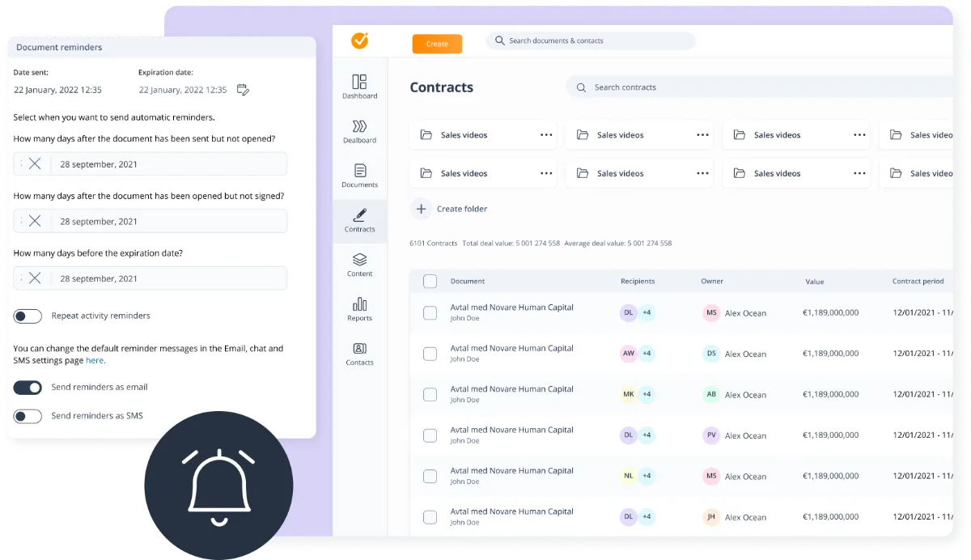
Task: Turn on Send reminders as SMS
Action: [28, 415]
